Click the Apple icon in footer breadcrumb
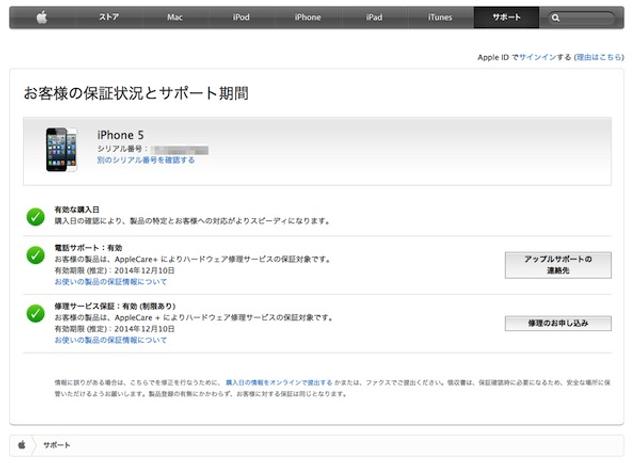Image resolution: width=640 pixels, height=463 pixels. [x=21, y=443]
